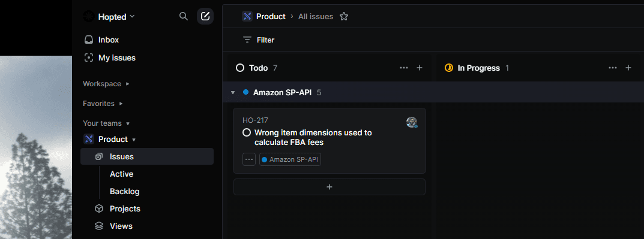Click Product in the breadcrumb
Screen dimensions: 644x239
click(271, 16)
